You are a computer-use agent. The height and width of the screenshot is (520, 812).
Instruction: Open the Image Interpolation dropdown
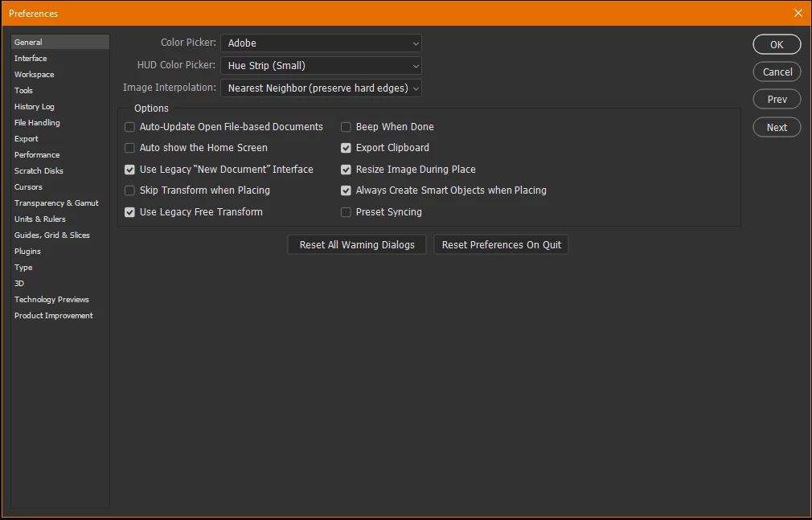pyautogui.click(x=321, y=88)
